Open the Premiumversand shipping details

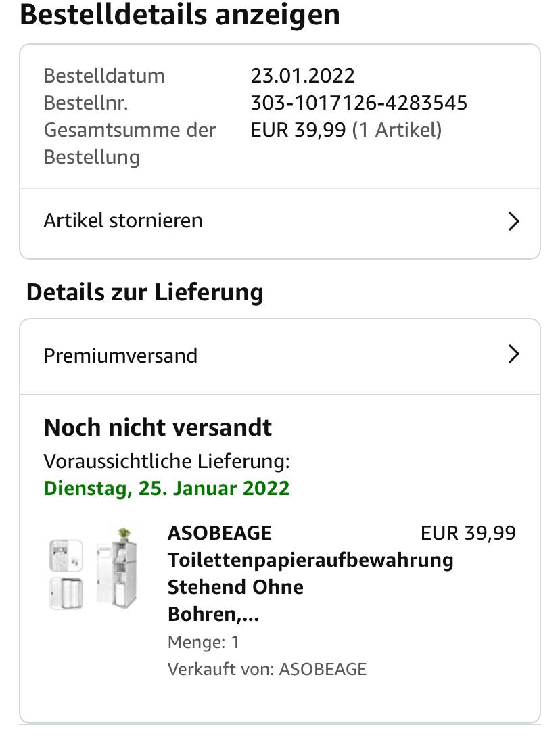click(120, 356)
